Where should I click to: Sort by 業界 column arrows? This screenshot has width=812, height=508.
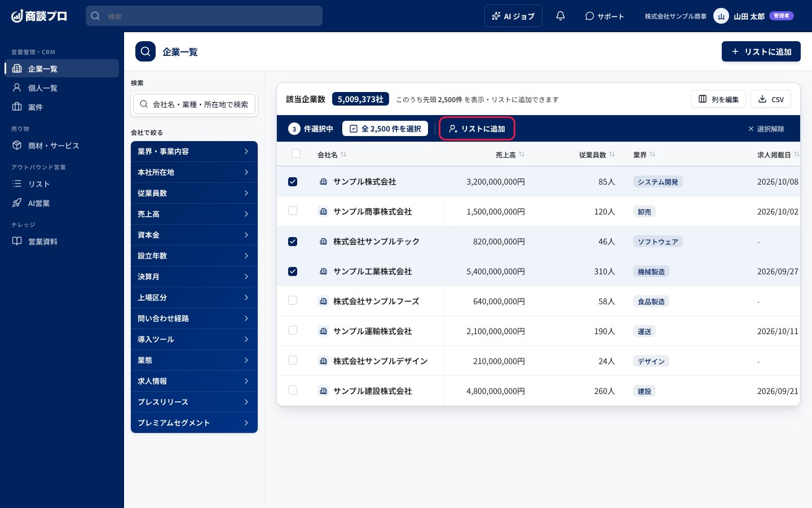click(x=652, y=154)
